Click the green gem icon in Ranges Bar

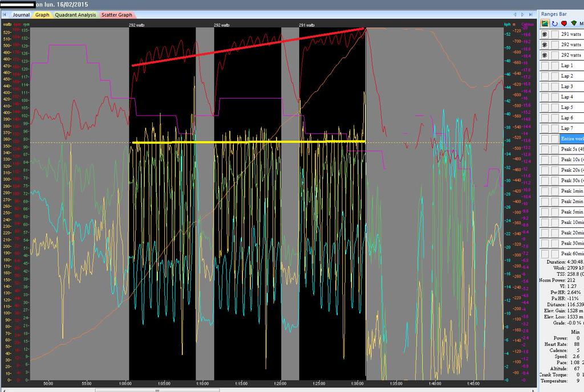pyautogui.click(x=573, y=23)
